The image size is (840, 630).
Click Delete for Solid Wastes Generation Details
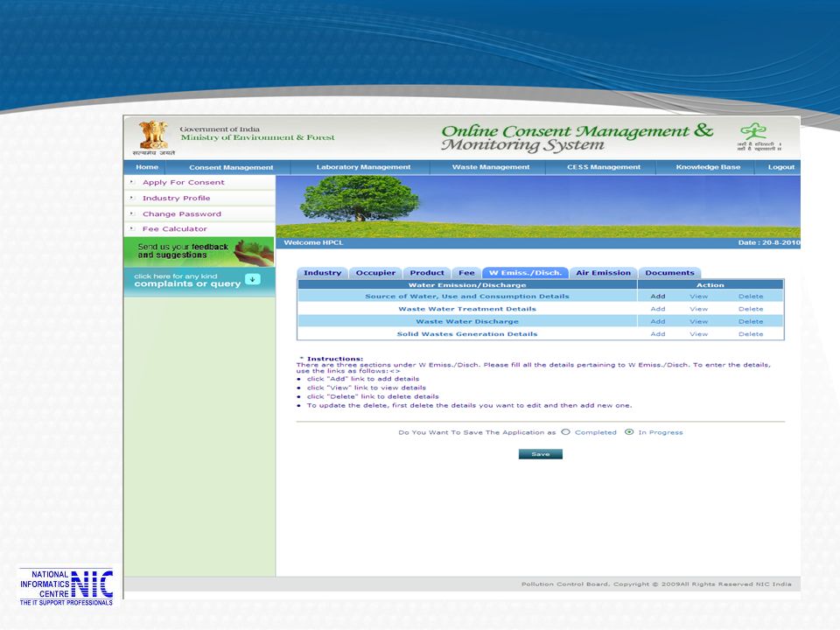coord(751,333)
